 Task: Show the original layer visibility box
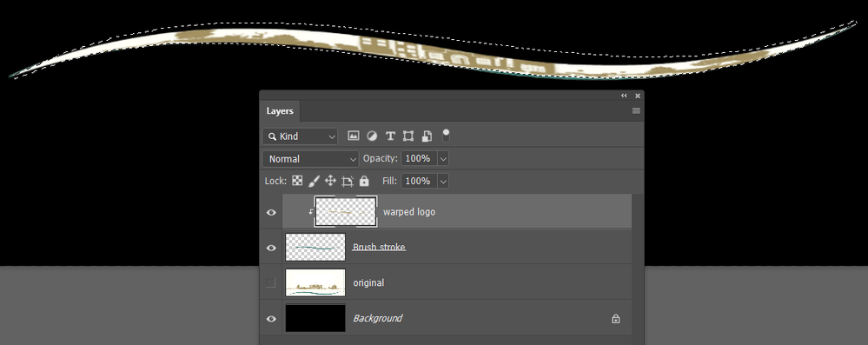pyautogui.click(x=271, y=283)
